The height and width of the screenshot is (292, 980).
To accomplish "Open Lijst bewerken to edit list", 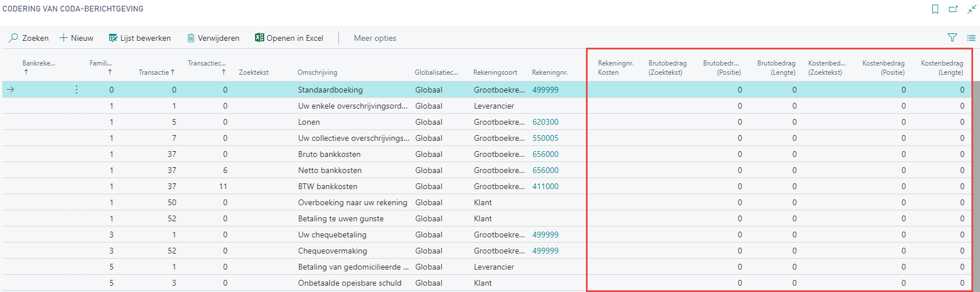I will tap(140, 38).
